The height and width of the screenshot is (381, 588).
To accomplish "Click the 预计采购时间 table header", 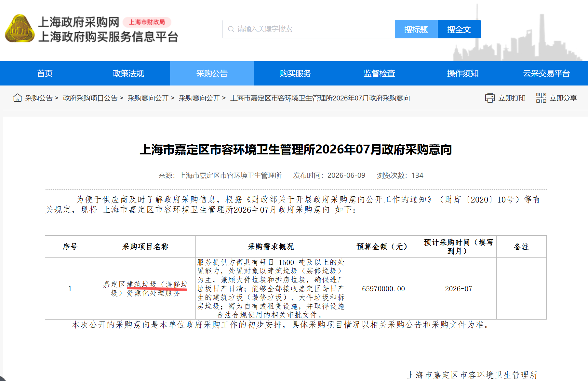I will point(459,247).
